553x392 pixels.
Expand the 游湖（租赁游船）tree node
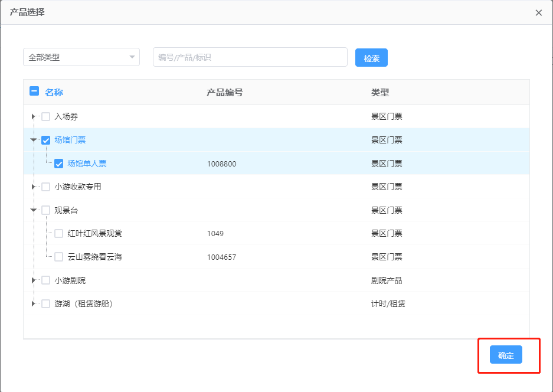pyautogui.click(x=34, y=304)
